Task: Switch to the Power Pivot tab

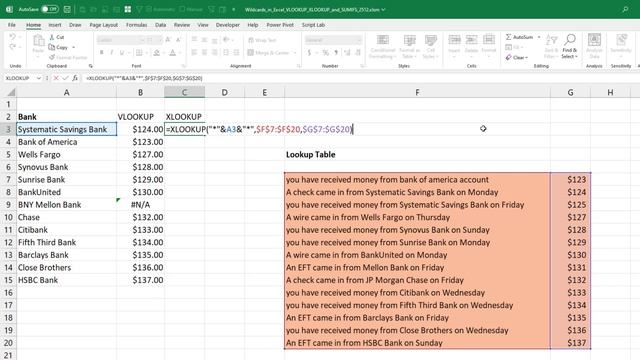Action: pyautogui.click(x=280, y=25)
